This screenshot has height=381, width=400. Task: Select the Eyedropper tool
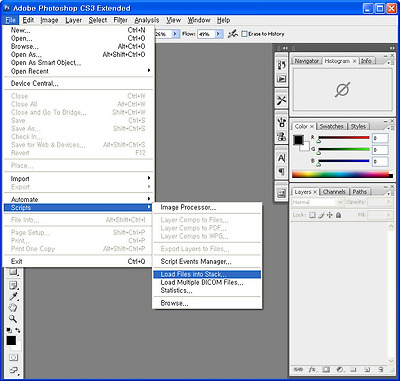(x=13, y=296)
